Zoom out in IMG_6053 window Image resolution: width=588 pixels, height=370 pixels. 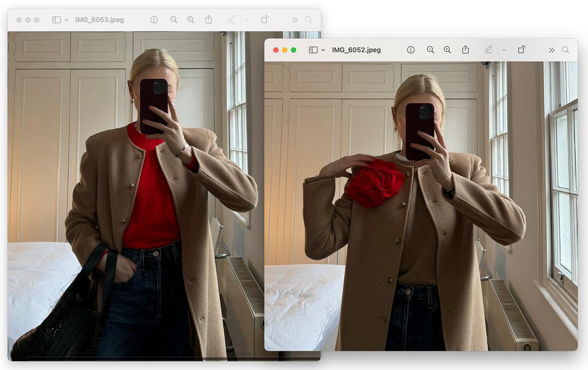click(174, 19)
